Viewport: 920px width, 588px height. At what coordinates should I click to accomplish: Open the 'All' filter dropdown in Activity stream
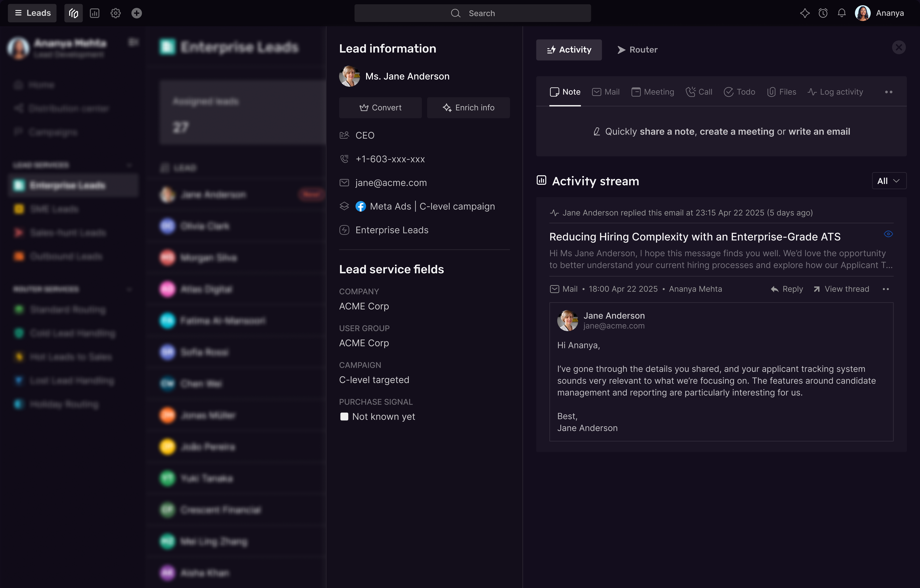[x=889, y=181]
